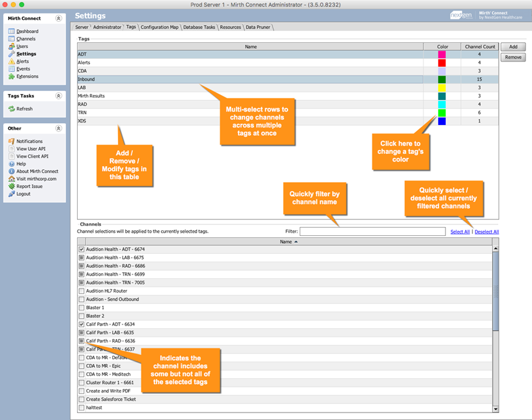Select the Settings wrench icon
Viewport: 532px width, 420px height.
(12, 54)
